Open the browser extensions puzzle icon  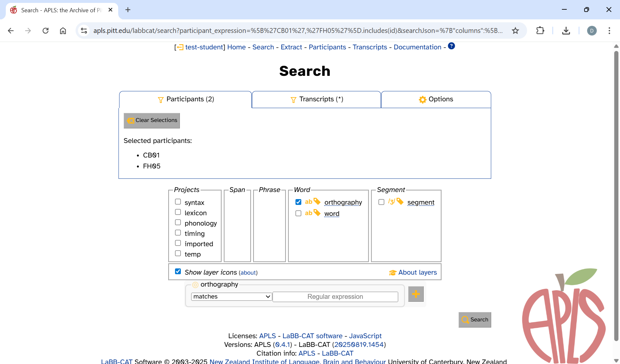540,31
